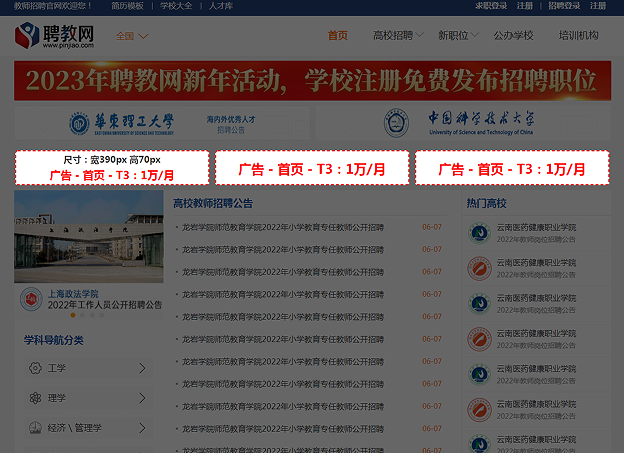Open third 云南医药健康职业学院 title
This screenshot has width=624, height=453.
point(536,298)
